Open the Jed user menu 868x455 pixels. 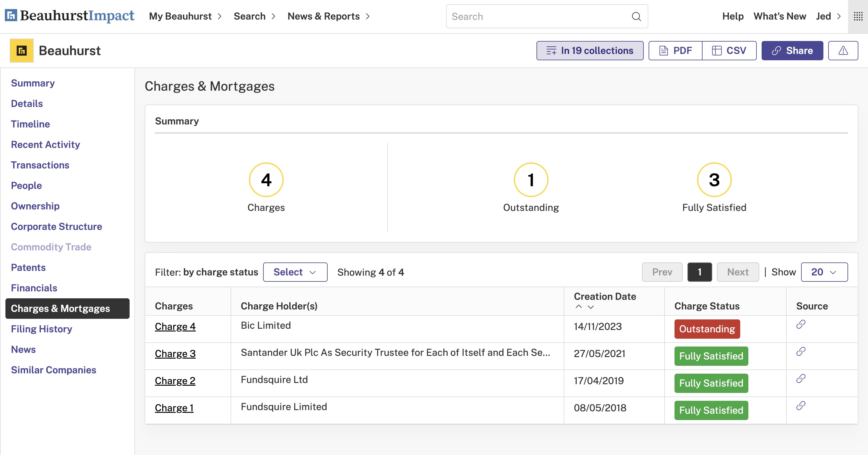828,16
